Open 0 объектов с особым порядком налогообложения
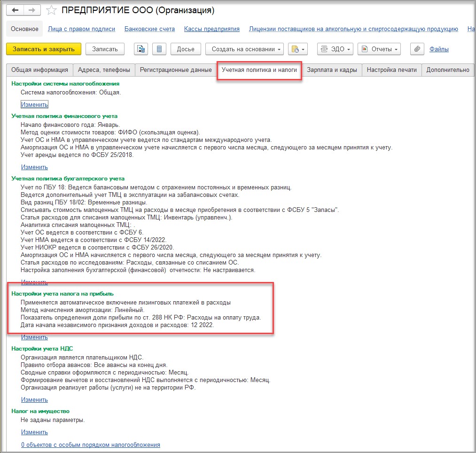476x453 pixels. pyautogui.click(x=90, y=445)
